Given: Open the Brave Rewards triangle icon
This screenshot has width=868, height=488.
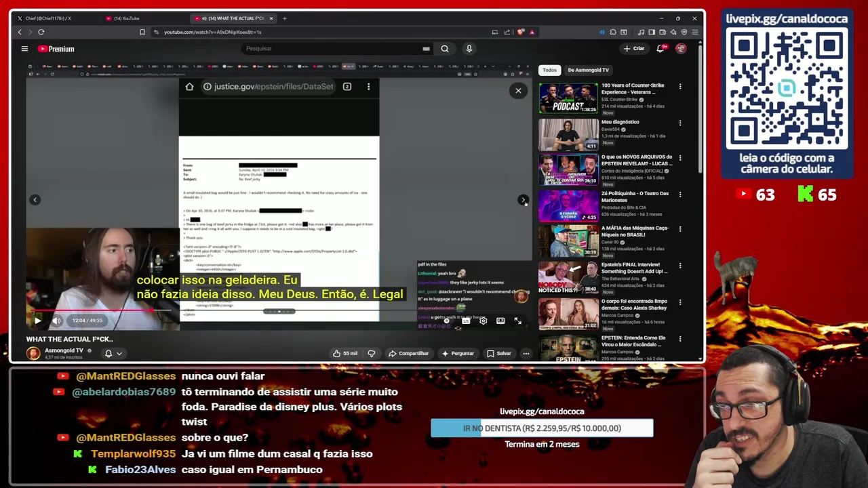Looking at the screenshot, I should pyautogui.click(x=532, y=32).
